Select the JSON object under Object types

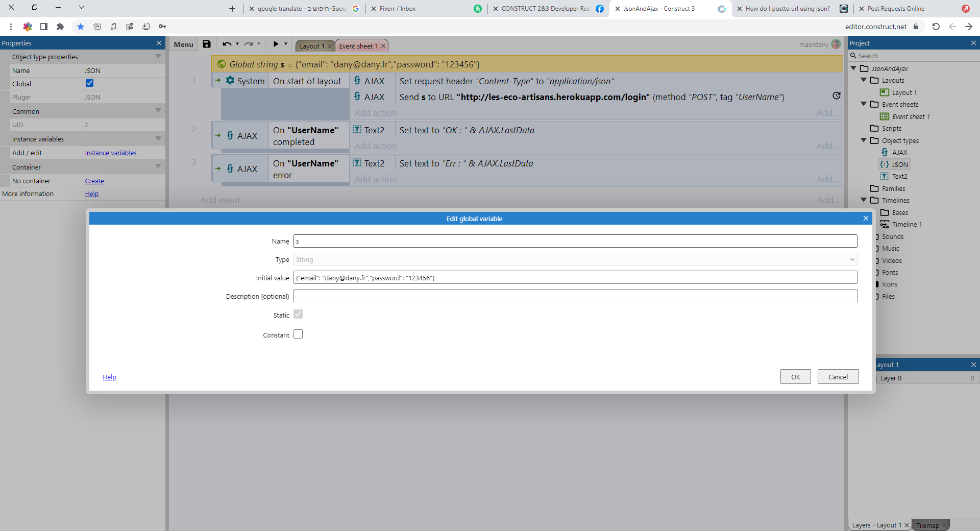pyautogui.click(x=899, y=164)
